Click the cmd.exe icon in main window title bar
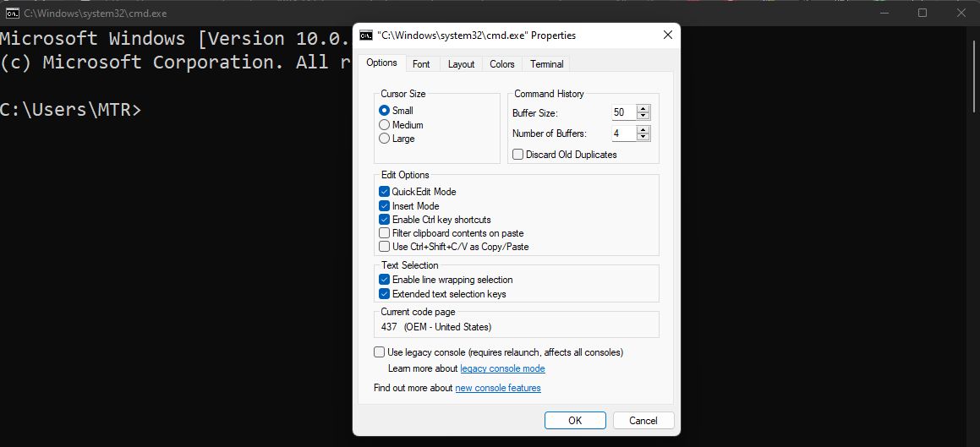Screen dimensions: 980x447 pos(13,14)
